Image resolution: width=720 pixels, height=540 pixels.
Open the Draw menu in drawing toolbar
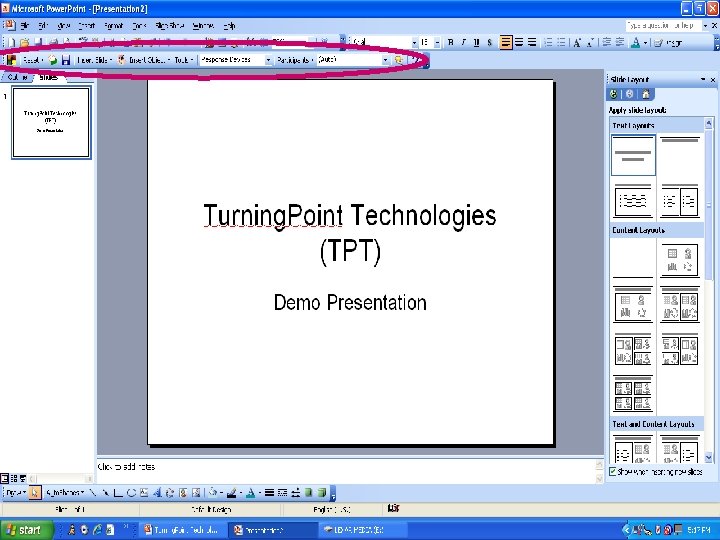tap(16, 493)
